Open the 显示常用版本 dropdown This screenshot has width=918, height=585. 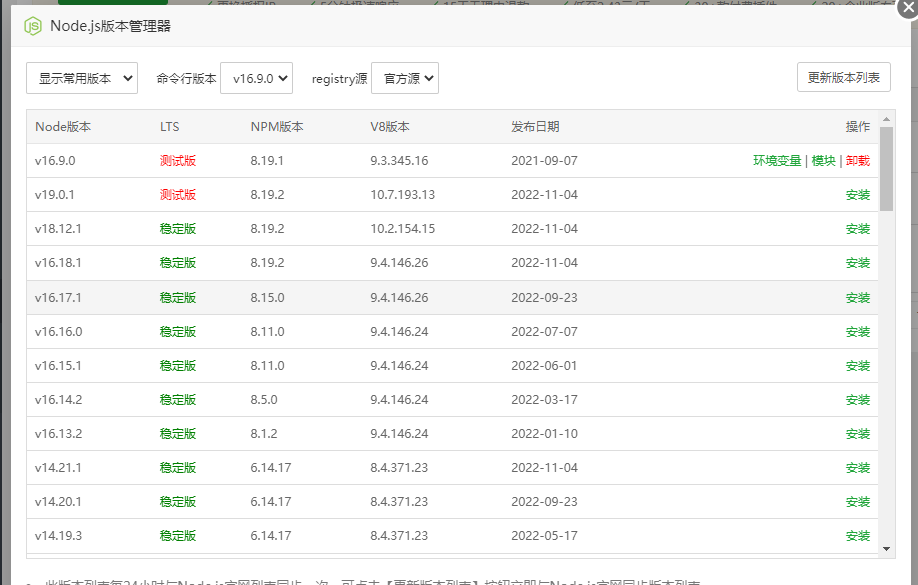(x=82, y=78)
